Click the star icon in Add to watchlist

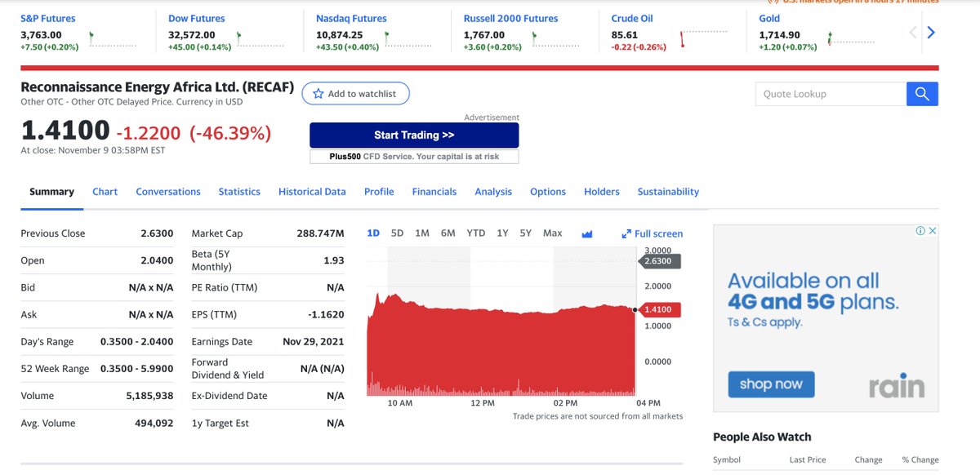318,94
